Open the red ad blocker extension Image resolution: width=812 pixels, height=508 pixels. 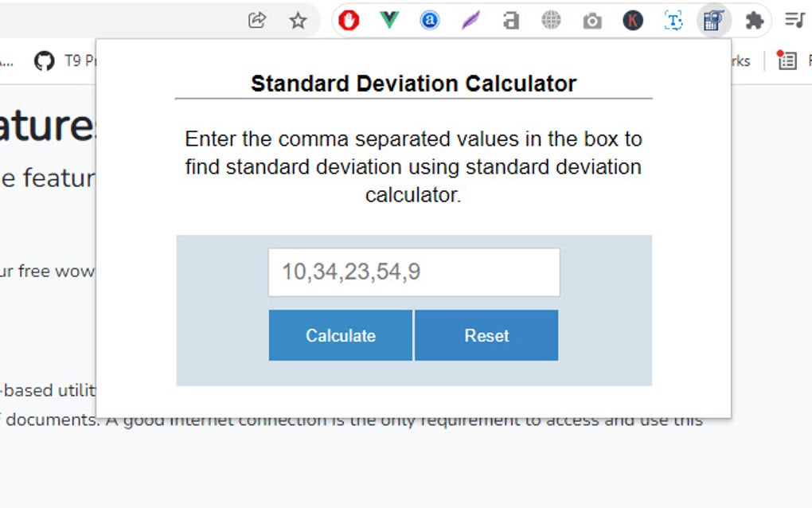[x=349, y=21]
